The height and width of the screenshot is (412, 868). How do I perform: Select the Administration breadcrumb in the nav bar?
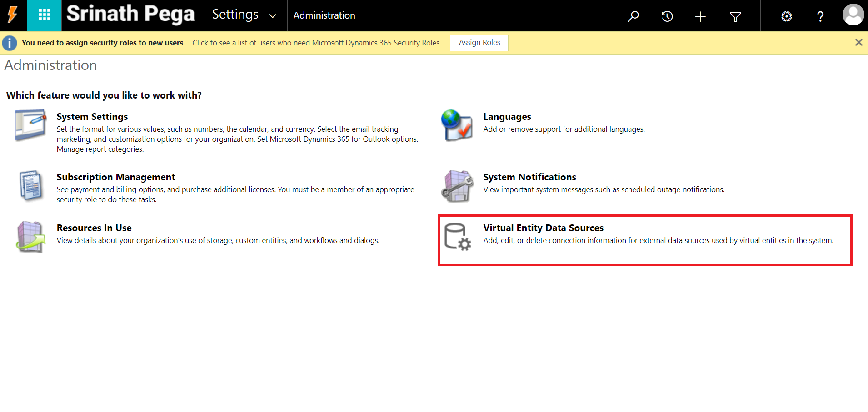click(x=324, y=15)
